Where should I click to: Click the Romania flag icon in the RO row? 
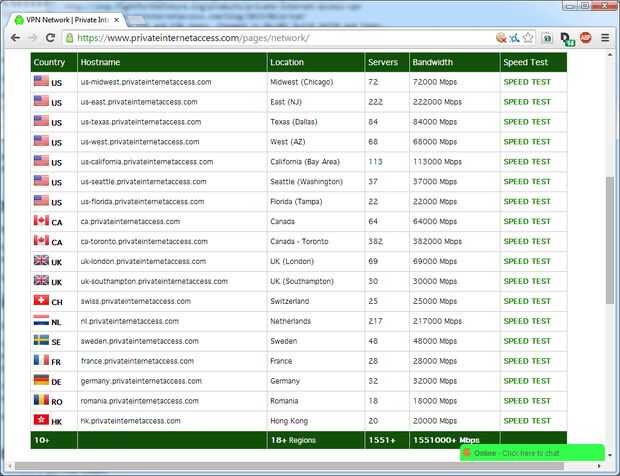41,400
